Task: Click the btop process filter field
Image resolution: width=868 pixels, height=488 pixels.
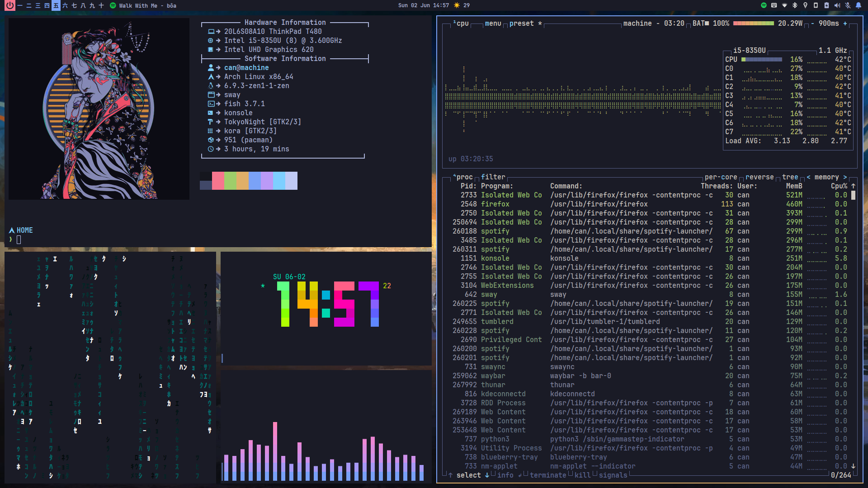Action: tap(493, 177)
